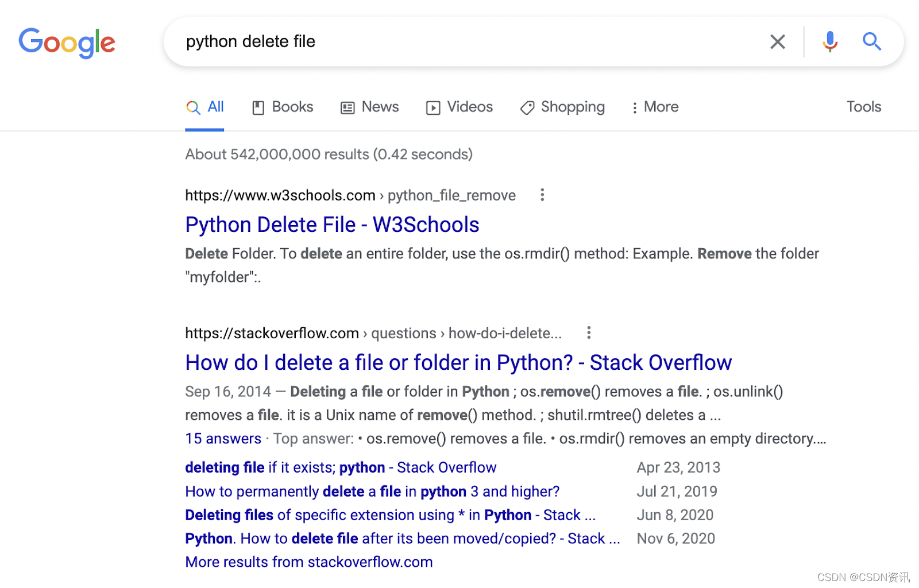The image size is (919, 588).
Task: Switch to the Videos tab
Action: point(459,107)
